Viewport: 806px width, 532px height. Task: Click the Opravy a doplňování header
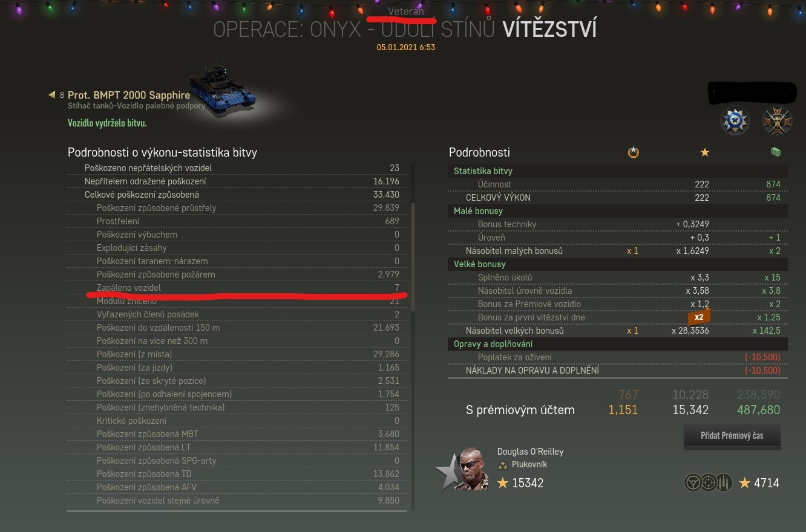point(618,344)
